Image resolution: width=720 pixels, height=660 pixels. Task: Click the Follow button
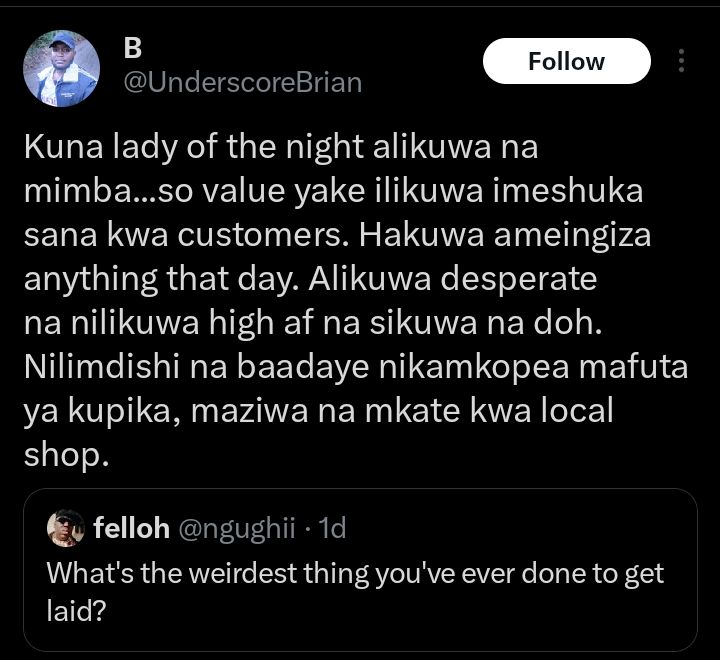pyautogui.click(x=566, y=62)
